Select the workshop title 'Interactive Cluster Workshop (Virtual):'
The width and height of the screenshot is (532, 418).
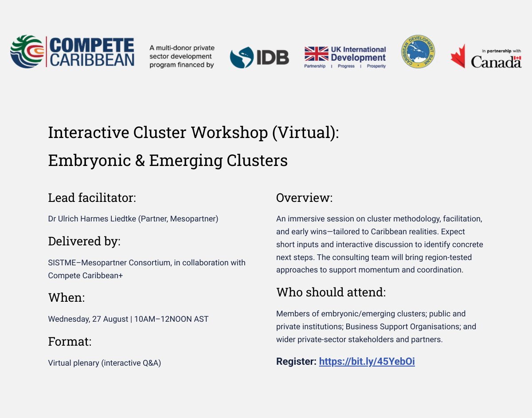tap(193, 133)
